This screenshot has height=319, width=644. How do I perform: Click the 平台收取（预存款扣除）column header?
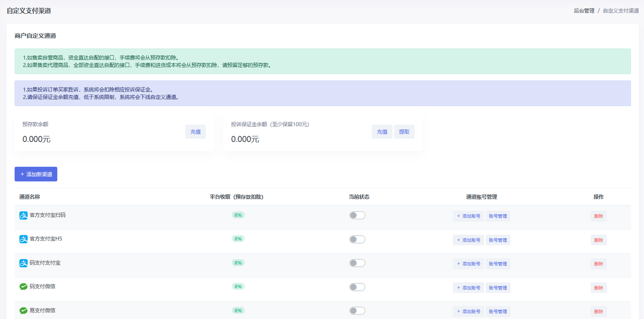(x=236, y=197)
